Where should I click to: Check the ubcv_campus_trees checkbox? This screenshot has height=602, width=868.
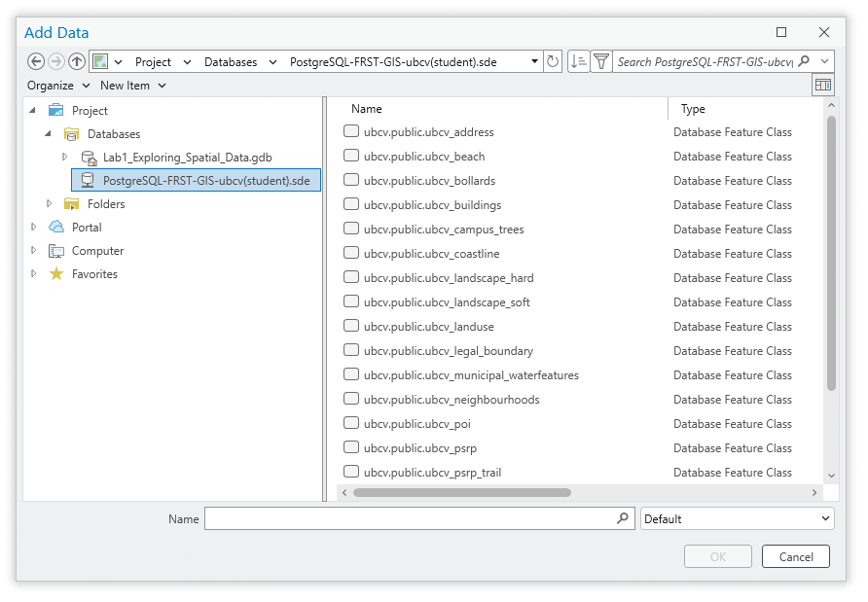351,229
